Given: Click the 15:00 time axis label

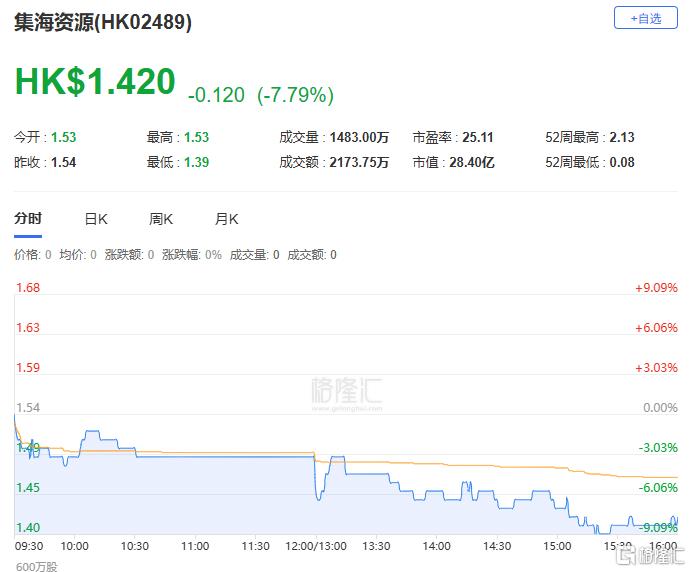Looking at the screenshot, I should pos(557,546).
